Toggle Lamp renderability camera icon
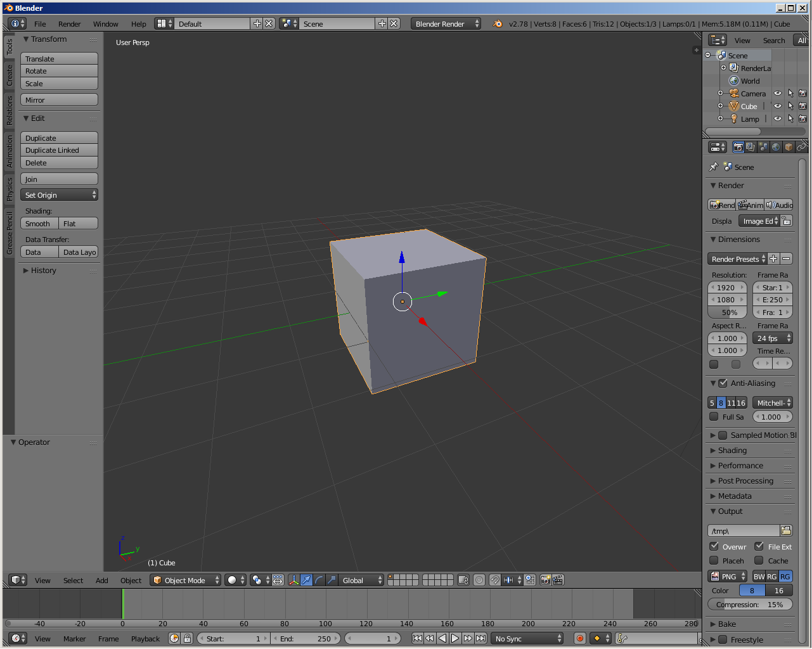Viewport: 812px width, 649px height. pyautogui.click(x=803, y=119)
